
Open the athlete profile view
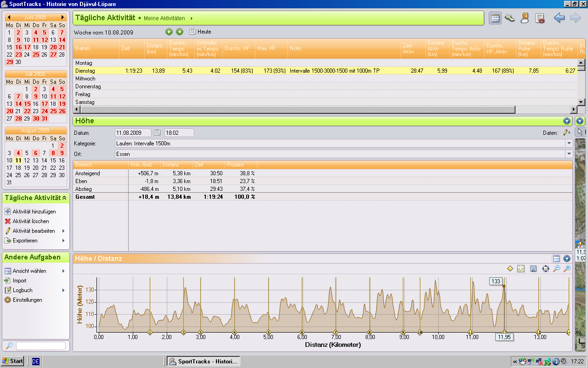(x=525, y=18)
